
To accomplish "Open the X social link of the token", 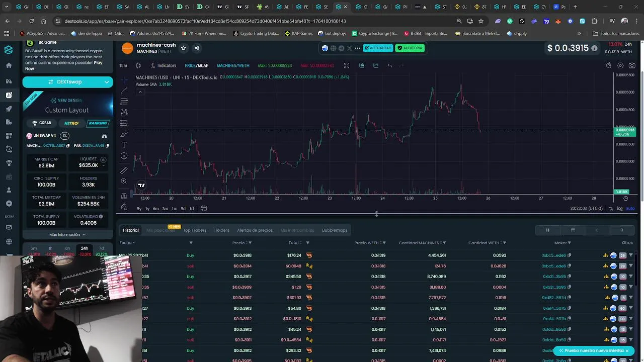I will pos(349,48).
